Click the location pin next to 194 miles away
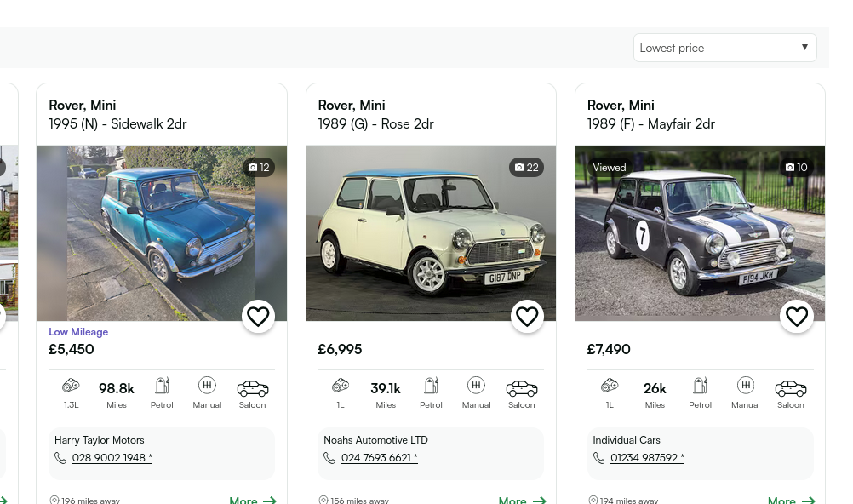The image size is (853, 504). (x=593, y=501)
